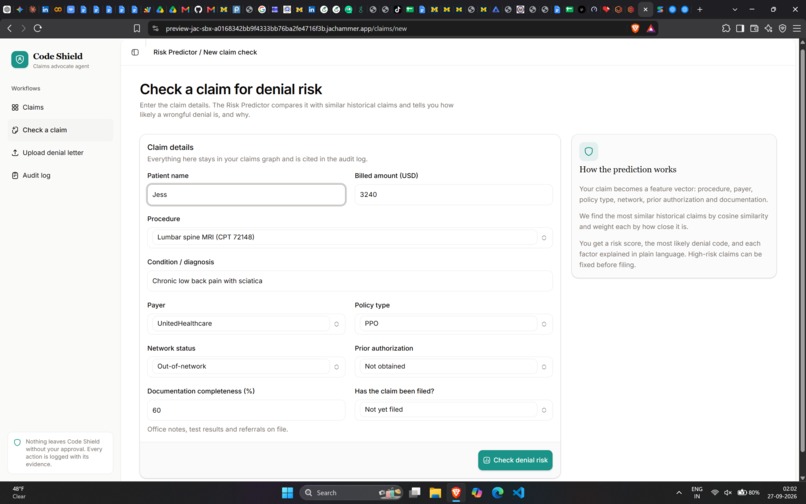Open Microsoft Edge from taskbar

[498, 493]
